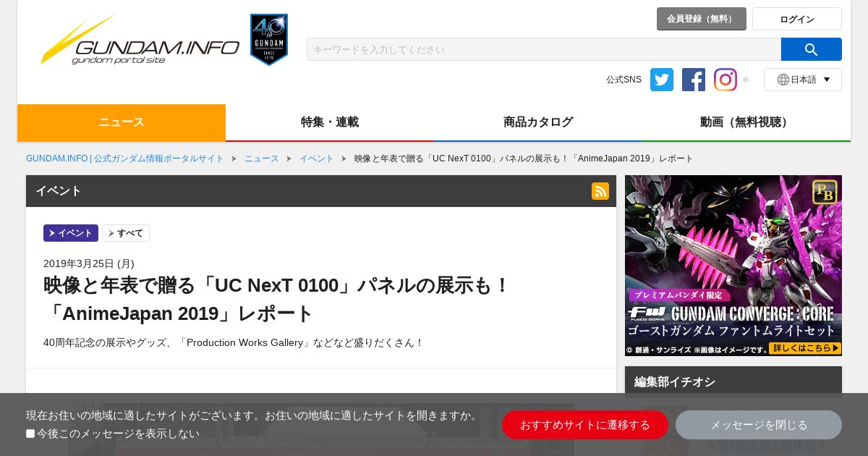Select the 特集・連載 navigation tab
This screenshot has height=456, width=868.
330,122
